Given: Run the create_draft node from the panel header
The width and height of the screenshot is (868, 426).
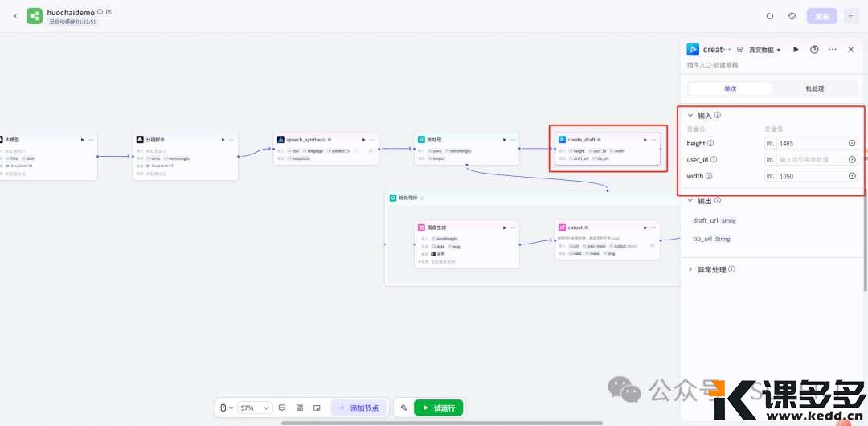Looking at the screenshot, I should [x=796, y=50].
